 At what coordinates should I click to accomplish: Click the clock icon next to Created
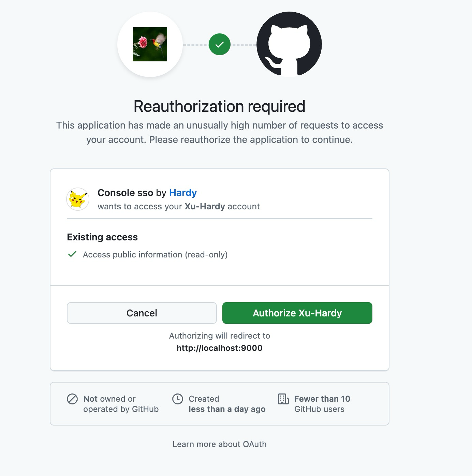coord(178,399)
